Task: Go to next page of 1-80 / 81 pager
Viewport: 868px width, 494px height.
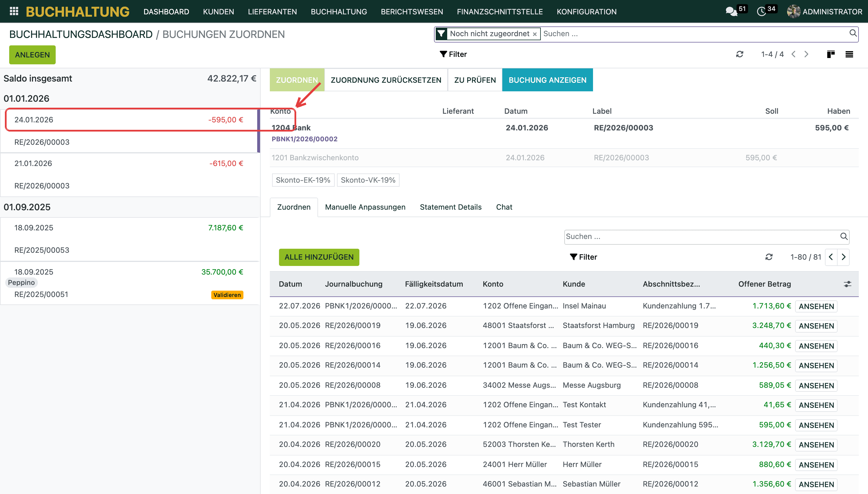Action: click(x=843, y=257)
